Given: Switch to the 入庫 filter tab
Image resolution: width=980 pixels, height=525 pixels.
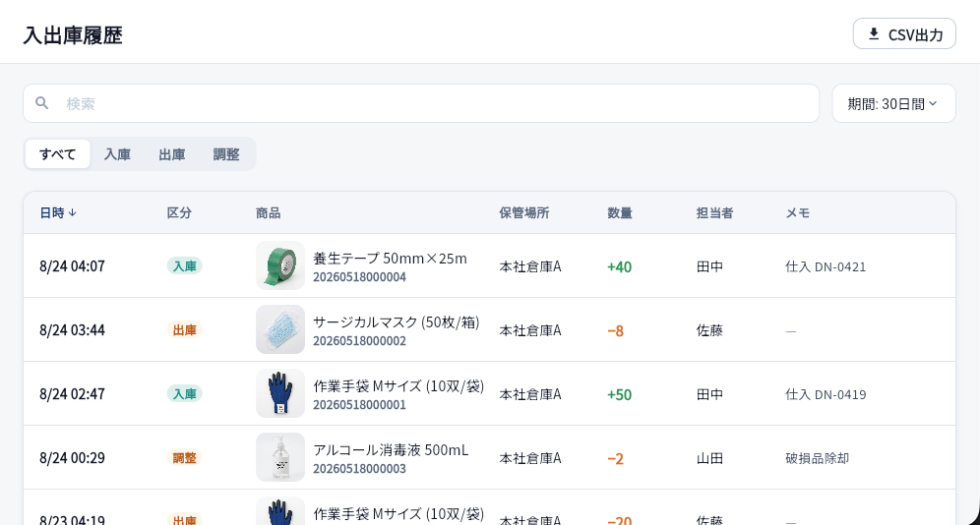Looking at the screenshot, I should [117, 154].
